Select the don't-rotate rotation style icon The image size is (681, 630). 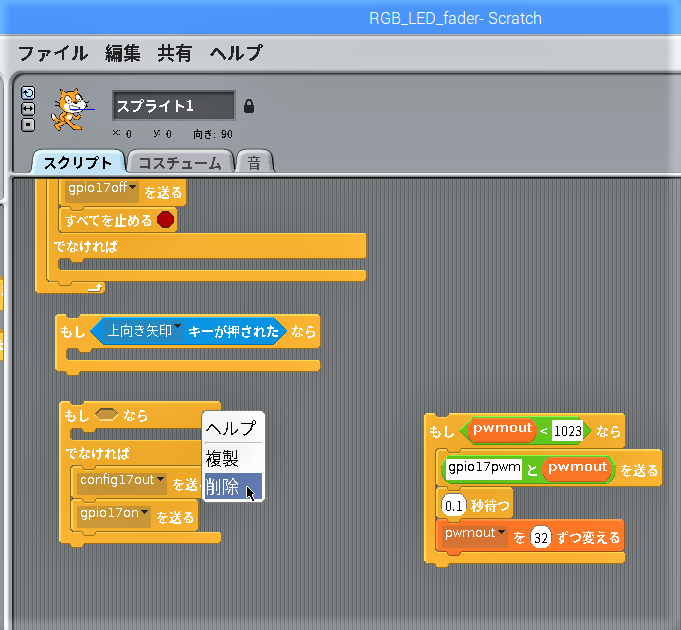[x=28, y=125]
